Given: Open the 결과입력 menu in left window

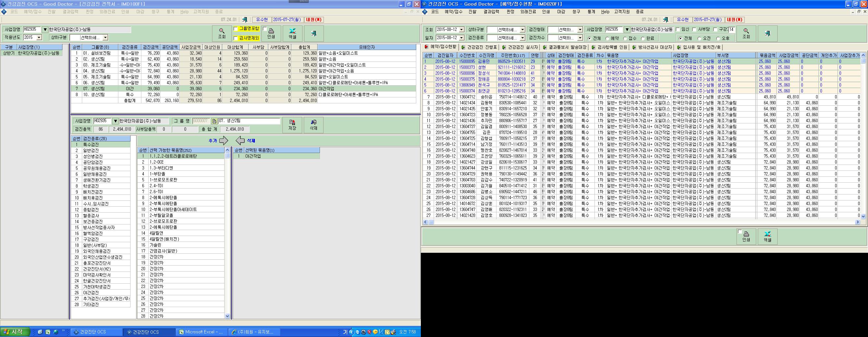Looking at the screenshot, I should [x=70, y=12].
